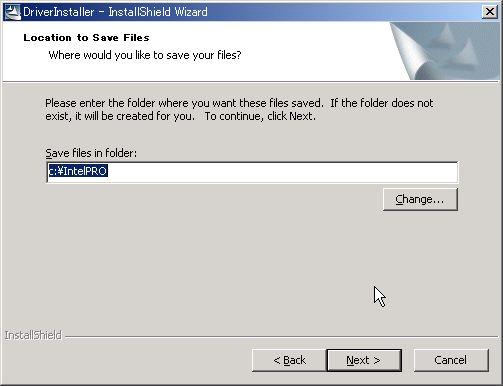Click the "To continue, click Next" sentence
The height and width of the screenshot is (386, 503).
[260, 116]
